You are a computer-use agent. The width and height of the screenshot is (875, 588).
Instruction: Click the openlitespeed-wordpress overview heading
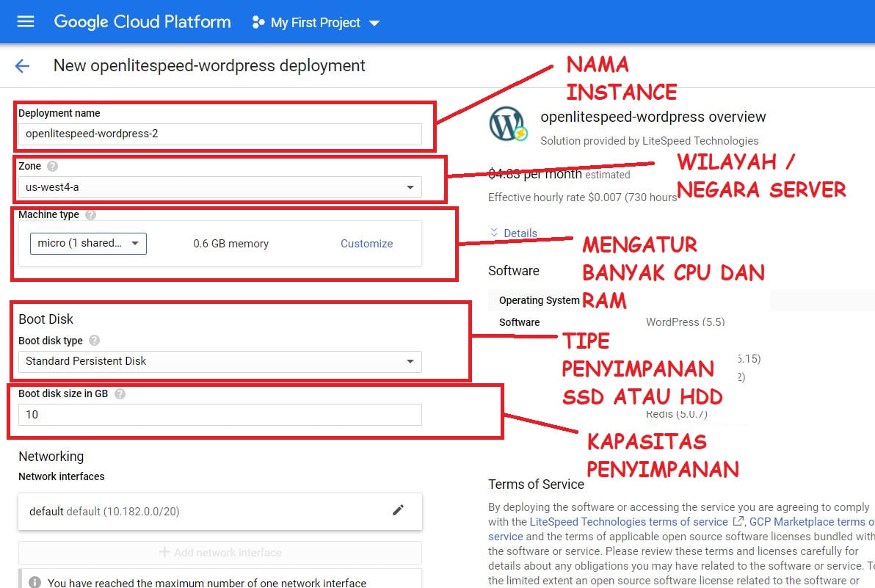(x=653, y=117)
